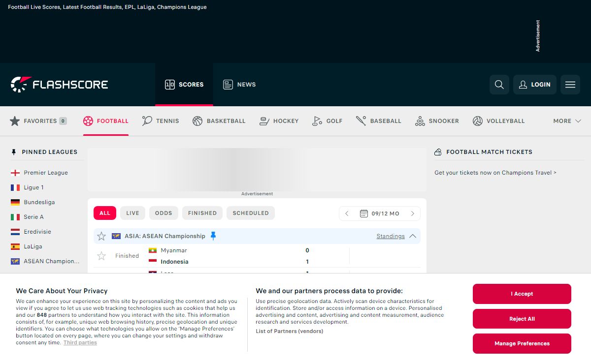Open Champions Travel tickets link

point(495,173)
